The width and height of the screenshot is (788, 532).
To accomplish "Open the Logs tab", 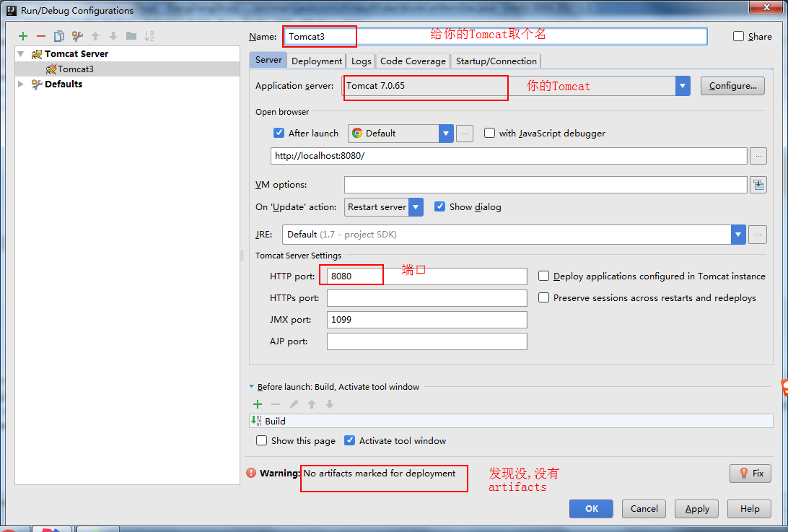I will [361, 61].
